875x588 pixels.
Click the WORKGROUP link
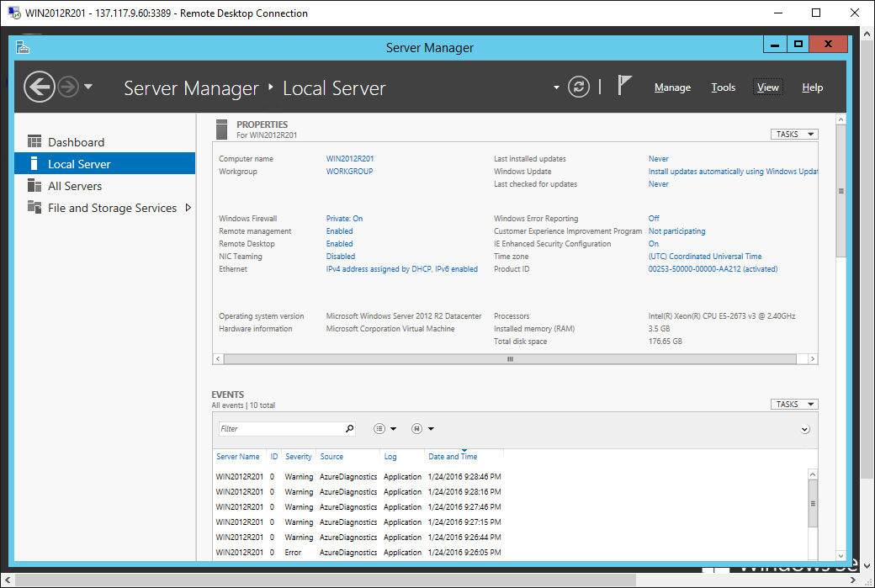tap(349, 172)
